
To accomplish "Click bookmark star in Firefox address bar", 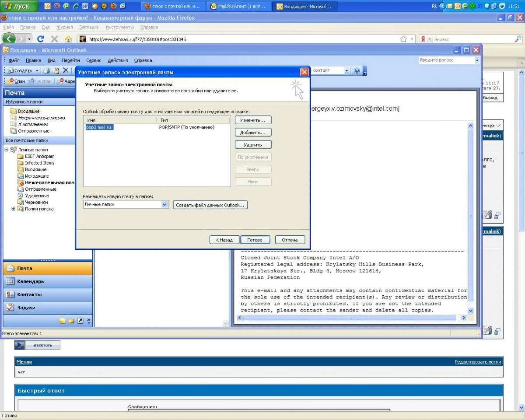I will coord(403,39).
